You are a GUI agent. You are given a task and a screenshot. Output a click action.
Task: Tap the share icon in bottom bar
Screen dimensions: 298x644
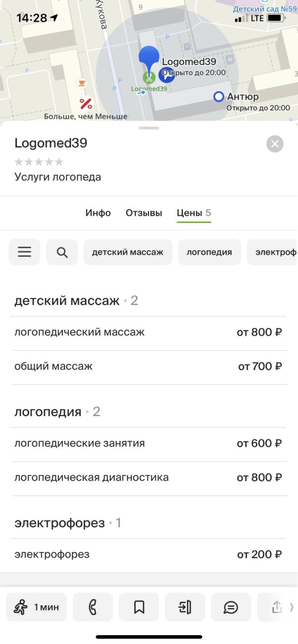(277, 607)
